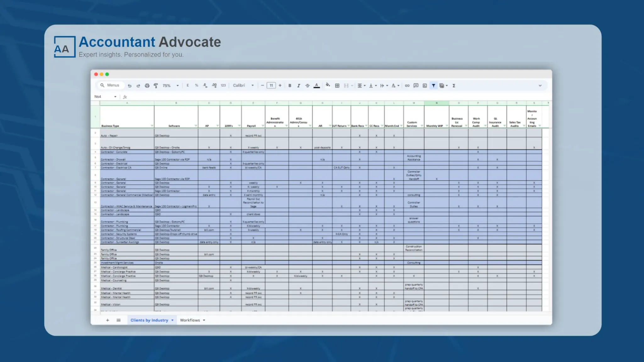Open the Business Type column filter arrow
This screenshot has height=362, width=644.
[152, 126]
